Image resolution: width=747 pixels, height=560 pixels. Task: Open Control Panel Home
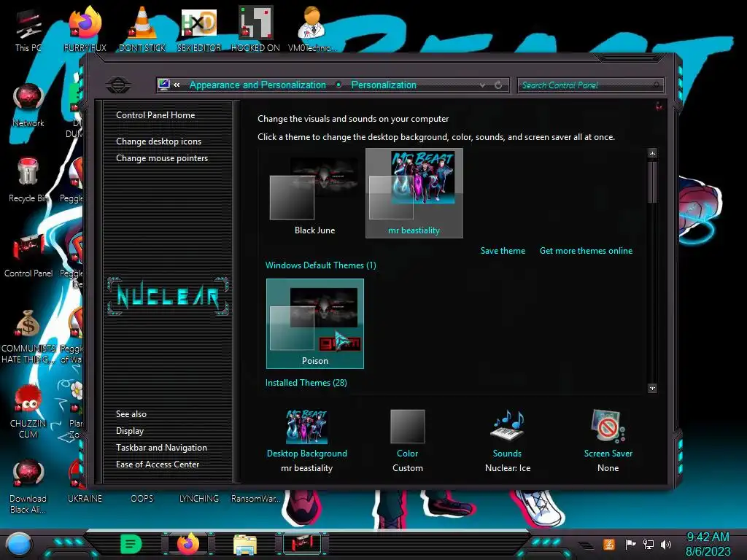coord(155,114)
